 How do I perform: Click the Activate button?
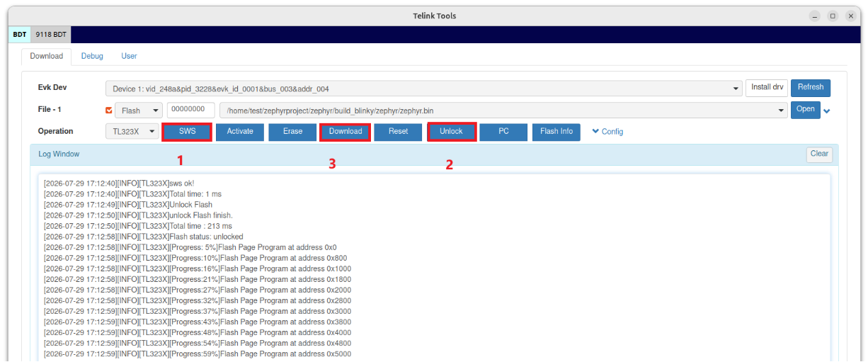pos(240,132)
